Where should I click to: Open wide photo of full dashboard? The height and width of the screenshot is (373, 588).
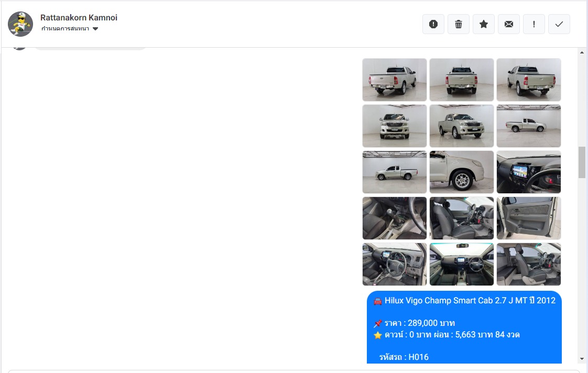pos(462,264)
